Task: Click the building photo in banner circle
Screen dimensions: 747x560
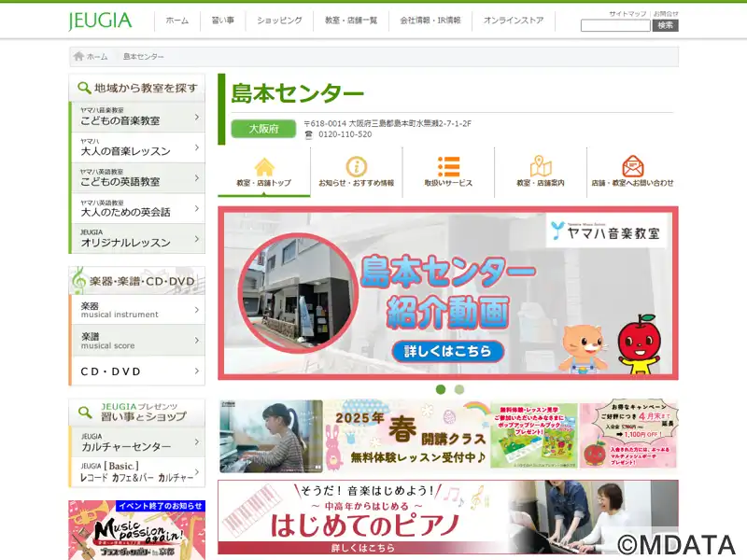Action: coord(298,293)
